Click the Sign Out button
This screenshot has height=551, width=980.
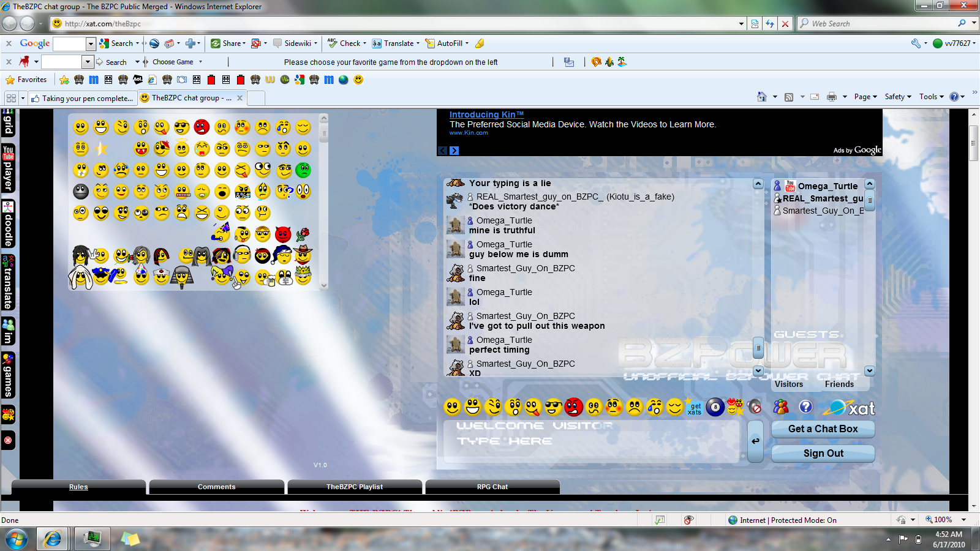(823, 454)
